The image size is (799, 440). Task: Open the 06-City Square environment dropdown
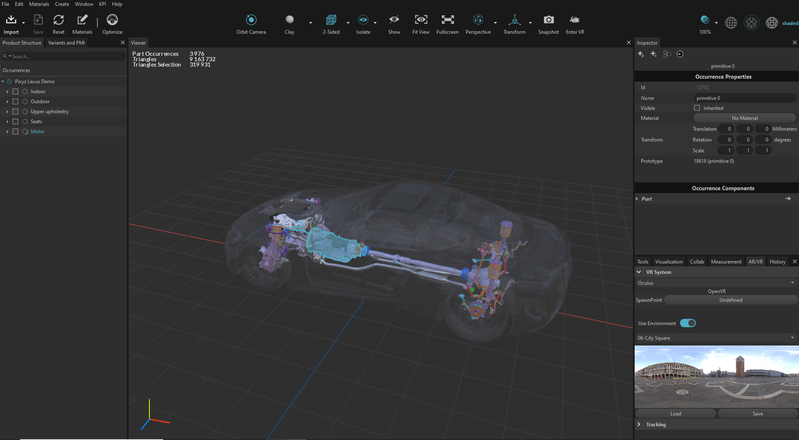point(715,338)
